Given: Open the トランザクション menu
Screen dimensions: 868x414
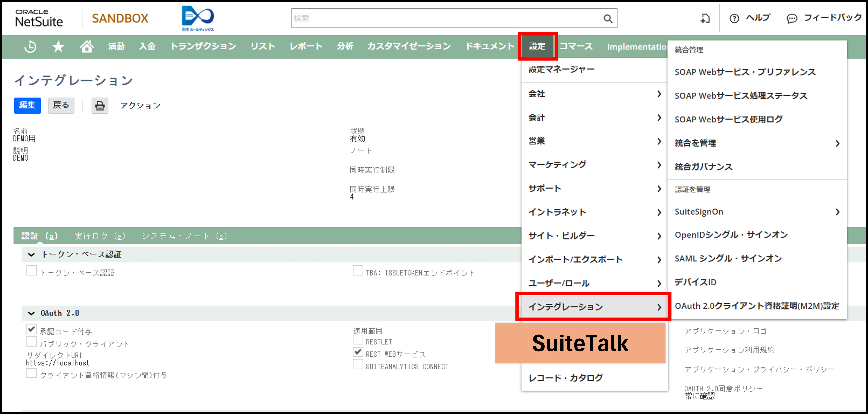Looking at the screenshot, I should 203,47.
